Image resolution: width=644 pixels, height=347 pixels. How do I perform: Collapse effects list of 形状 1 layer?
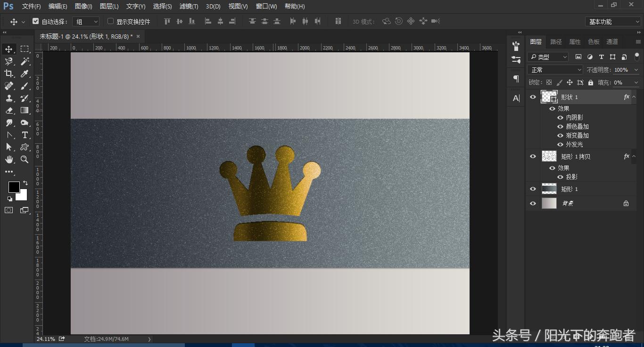pyautogui.click(x=634, y=97)
